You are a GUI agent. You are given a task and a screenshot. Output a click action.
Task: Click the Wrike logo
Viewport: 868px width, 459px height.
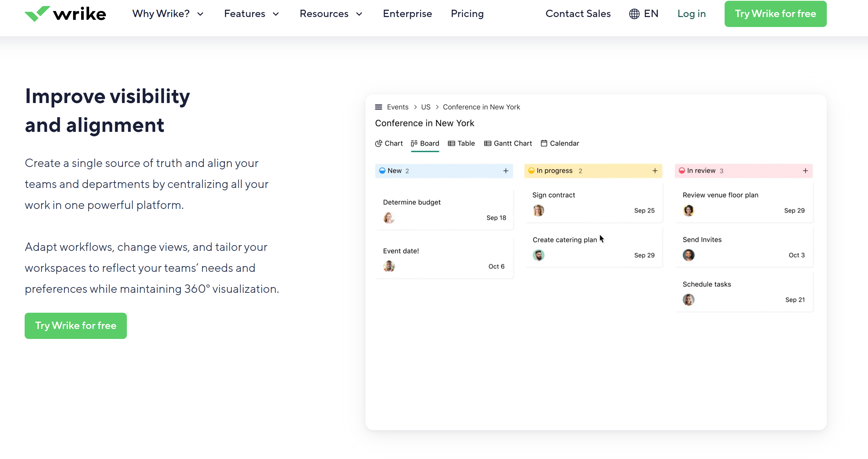point(65,14)
